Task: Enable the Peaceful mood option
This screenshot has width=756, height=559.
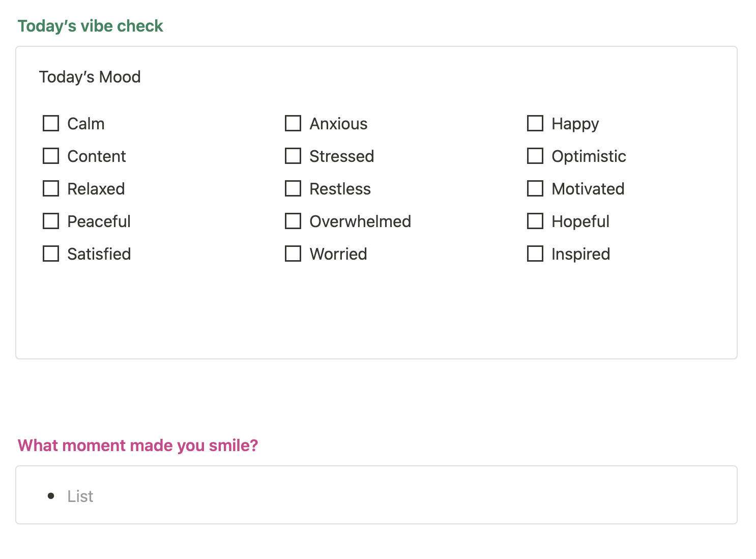Action: (51, 221)
